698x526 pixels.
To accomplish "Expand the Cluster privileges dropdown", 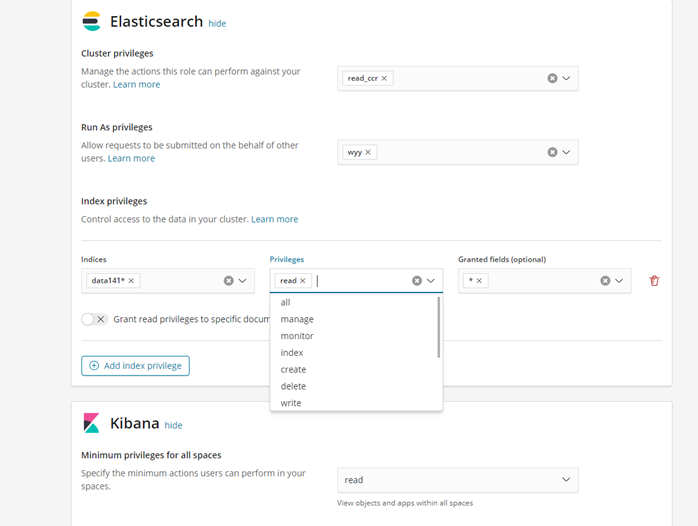I will click(x=566, y=78).
